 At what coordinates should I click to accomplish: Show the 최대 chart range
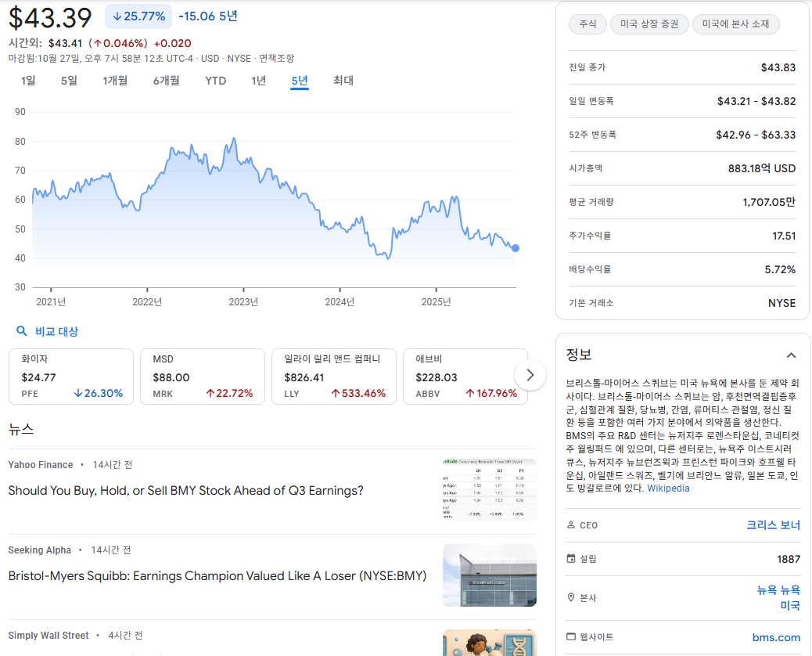point(343,81)
